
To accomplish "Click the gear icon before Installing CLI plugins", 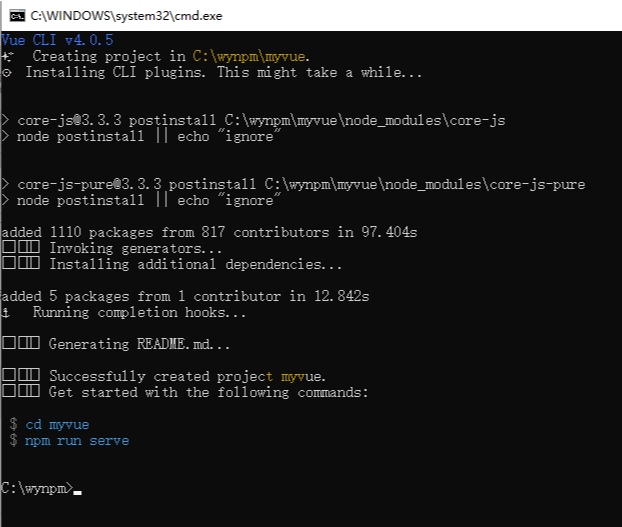I will click(x=8, y=73).
